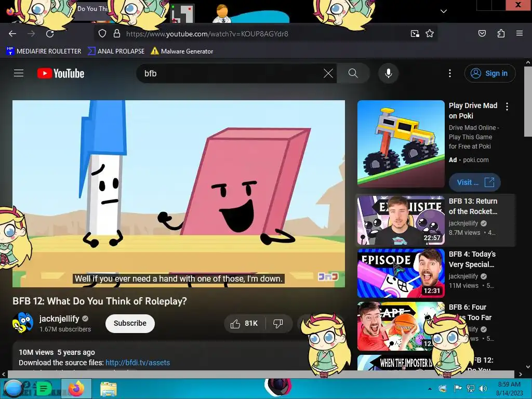The width and height of the screenshot is (532, 399).
Task: Dislike the video with thumbs down
Action: tap(278, 323)
